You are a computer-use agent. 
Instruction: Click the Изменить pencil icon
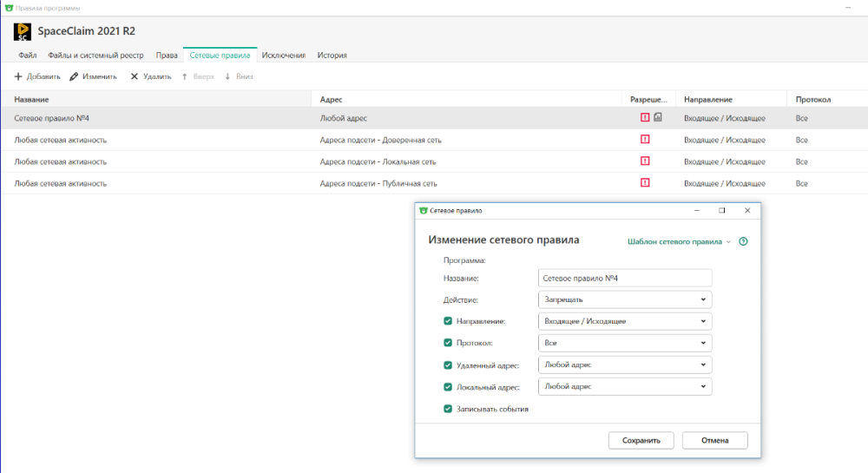pos(74,76)
